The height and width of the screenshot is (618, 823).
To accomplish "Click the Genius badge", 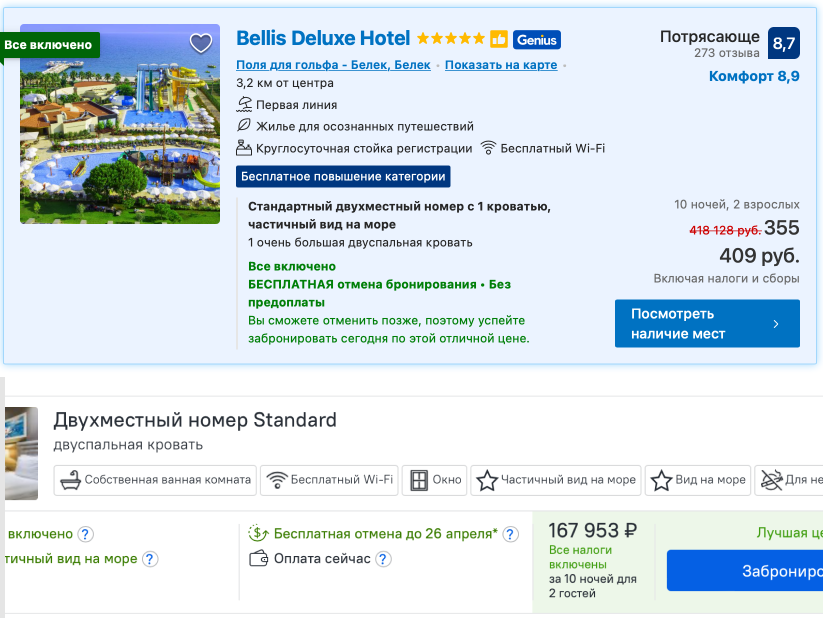I will pyautogui.click(x=536, y=40).
